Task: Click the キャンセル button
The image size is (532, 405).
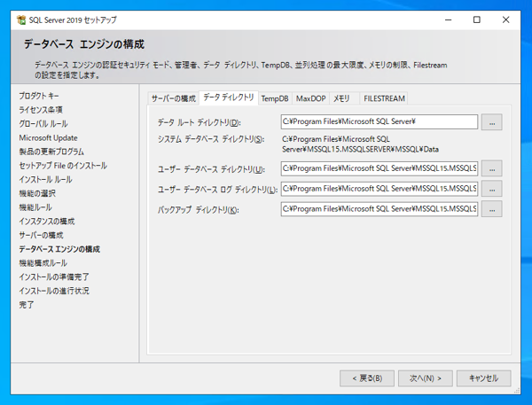Action: [x=483, y=378]
